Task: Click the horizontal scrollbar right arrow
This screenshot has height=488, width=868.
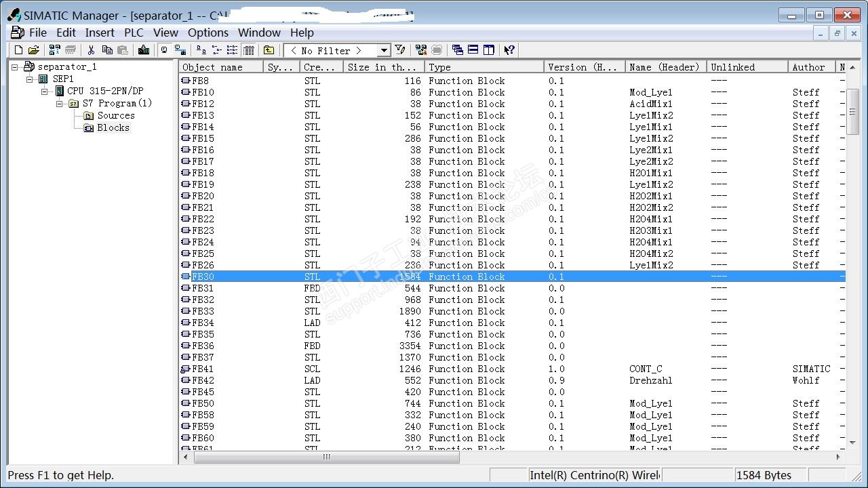Action: [838, 457]
